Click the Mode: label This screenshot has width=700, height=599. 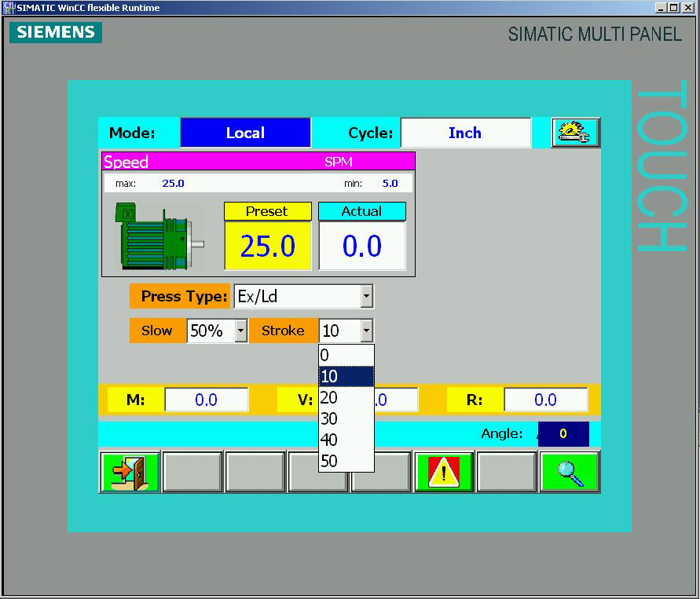[132, 133]
